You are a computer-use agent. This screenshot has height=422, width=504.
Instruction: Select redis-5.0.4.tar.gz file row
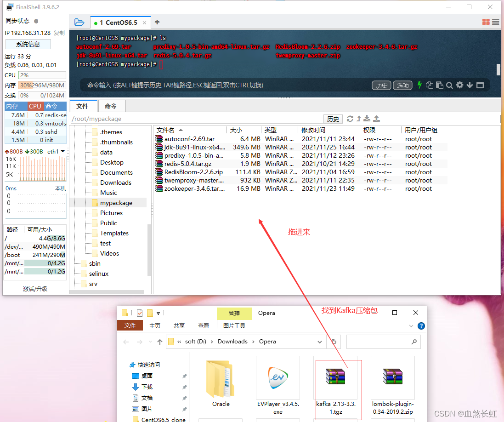coord(300,164)
